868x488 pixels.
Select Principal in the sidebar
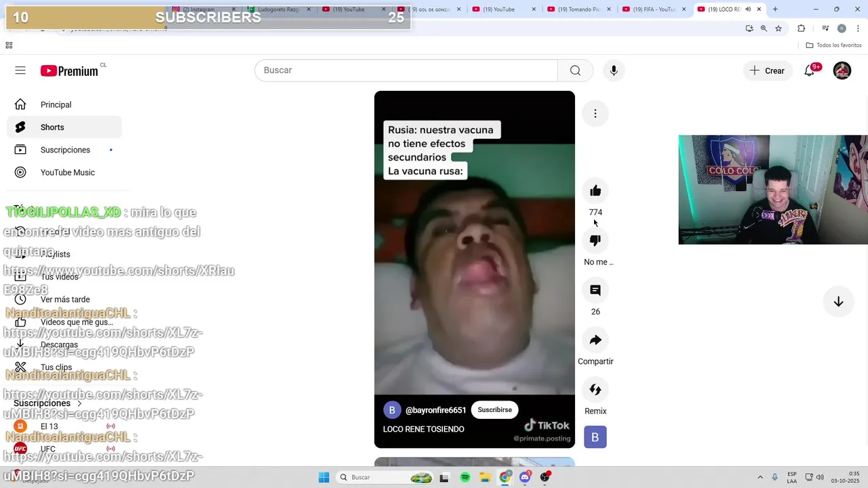[x=64, y=104]
